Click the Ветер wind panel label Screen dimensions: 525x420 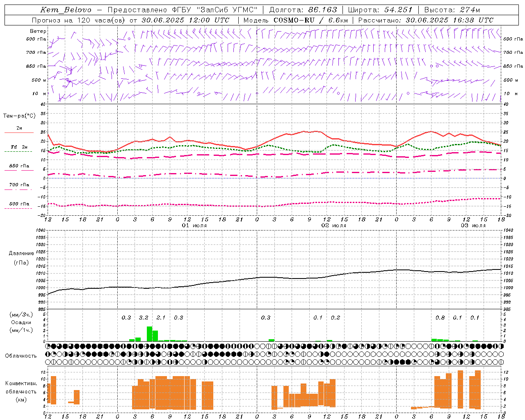click(38, 31)
